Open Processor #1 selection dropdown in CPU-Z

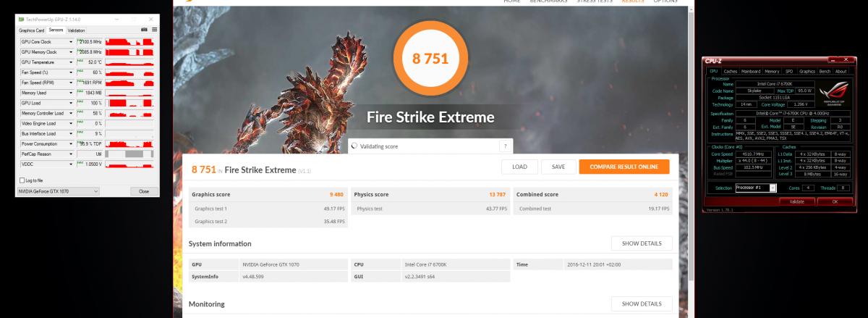(x=756, y=188)
